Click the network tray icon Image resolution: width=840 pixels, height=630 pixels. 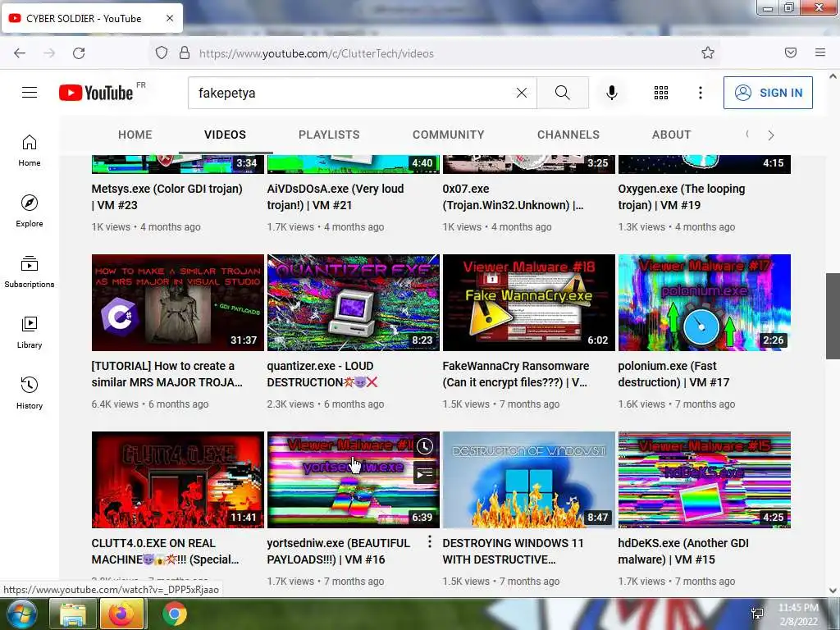tap(757, 614)
